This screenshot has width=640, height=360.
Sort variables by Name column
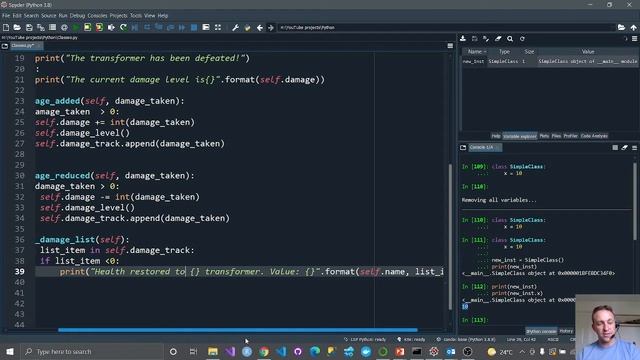tap(475, 51)
